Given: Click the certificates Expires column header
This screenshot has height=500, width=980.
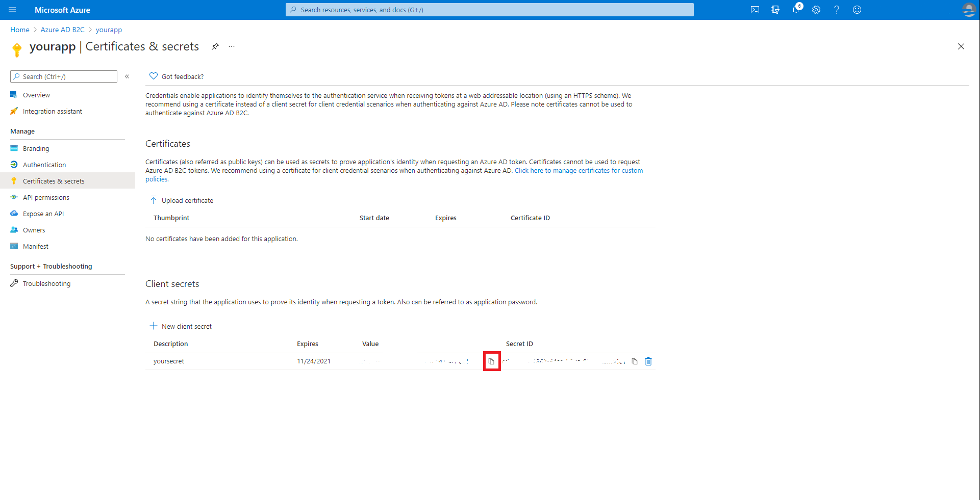Looking at the screenshot, I should click(446, 218).
